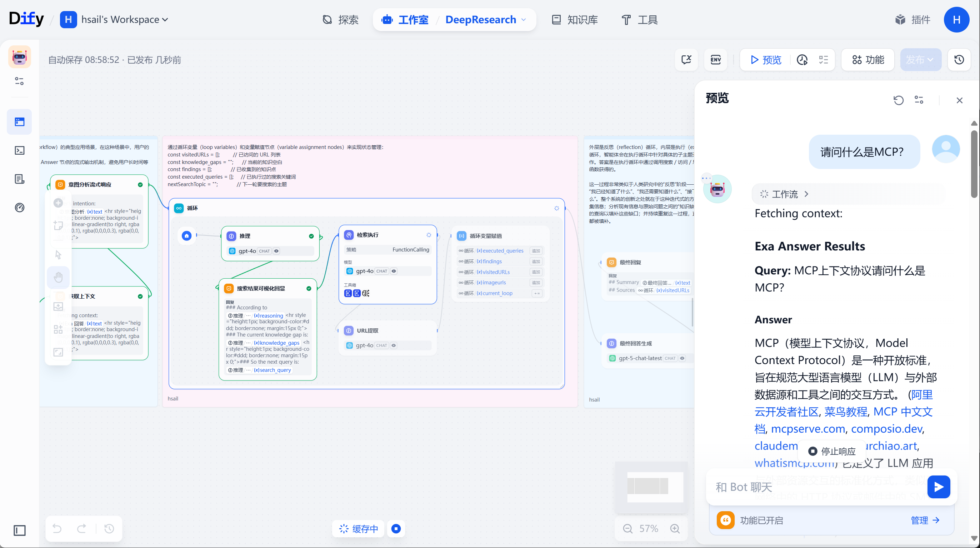Toggle eye icon on gpt-5-chat-latest model
Viewport: 980px width, 548px height.
682,358
